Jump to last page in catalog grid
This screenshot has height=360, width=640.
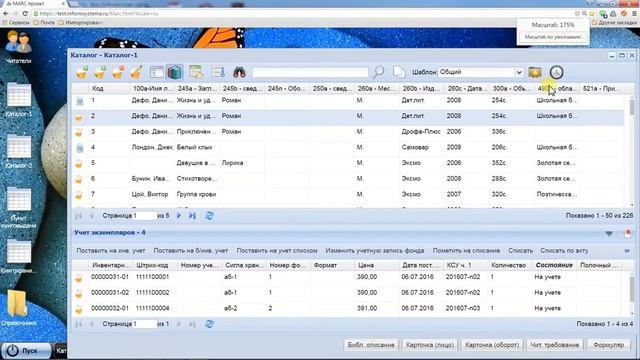192,216
